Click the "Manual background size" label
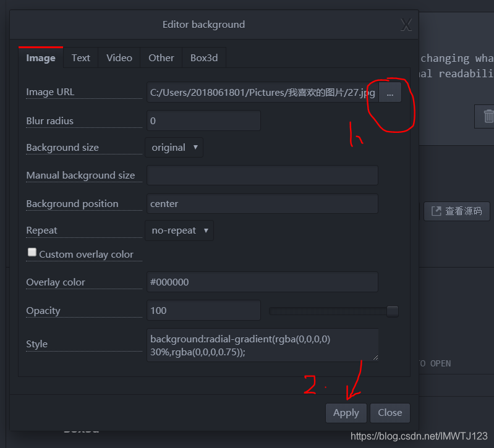The width and height of the screenshot is (494, 448). [x=80, y=175]
